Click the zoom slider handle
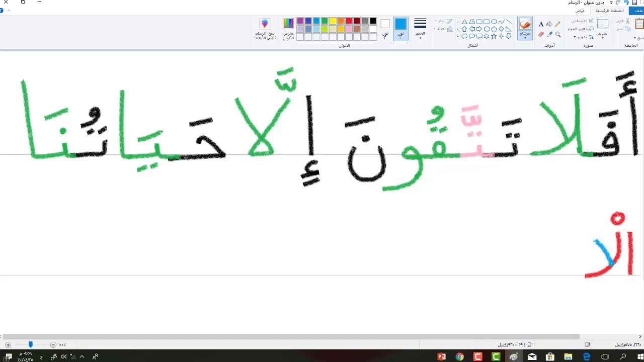This screenshot has height=362, width=644. click(x=30, y=344)
